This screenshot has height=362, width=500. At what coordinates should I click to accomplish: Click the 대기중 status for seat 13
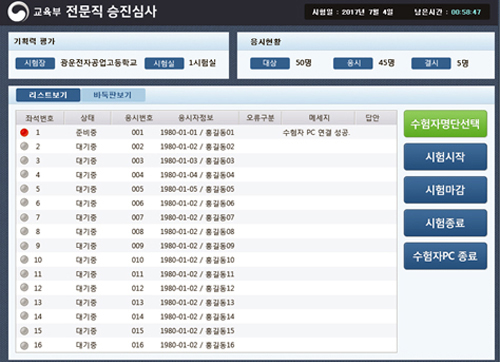click(x=86, y=303)
